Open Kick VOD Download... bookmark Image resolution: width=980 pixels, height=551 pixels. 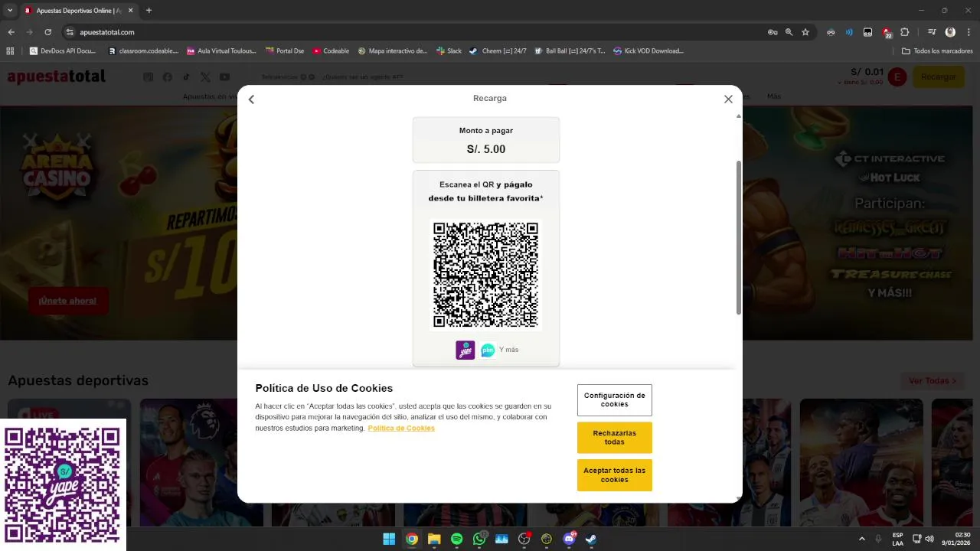648,51
